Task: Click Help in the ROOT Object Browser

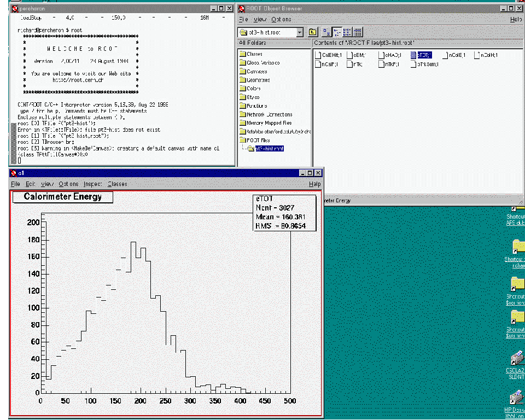Action: click(515, 19)
